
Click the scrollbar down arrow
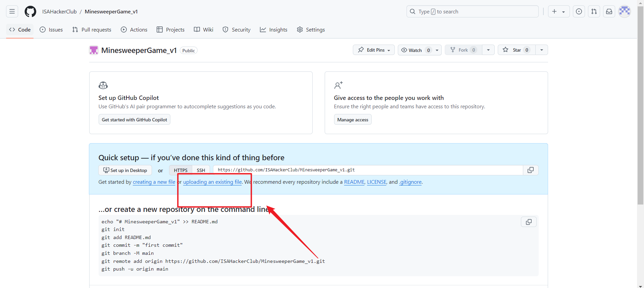641,286
